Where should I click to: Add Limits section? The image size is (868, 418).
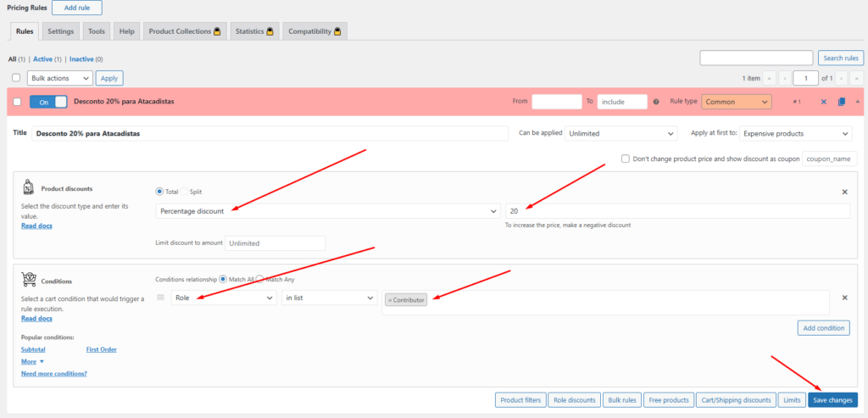click(x=792, y=399)
